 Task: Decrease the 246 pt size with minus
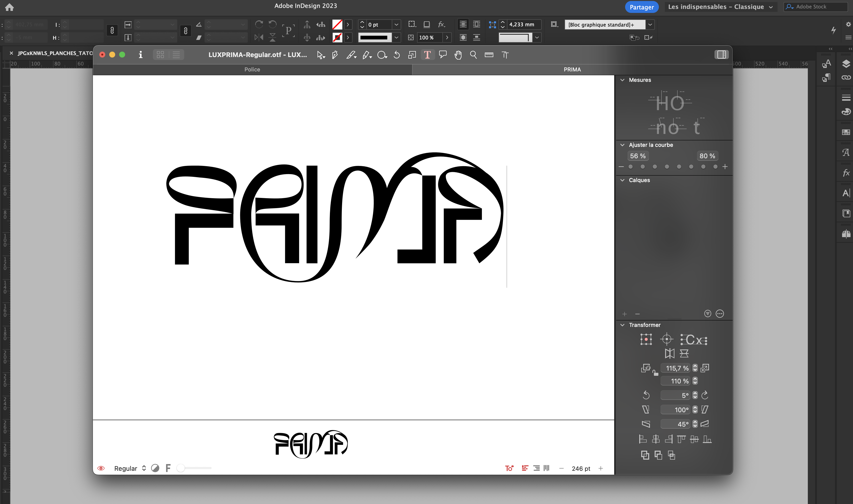tap(561, 468)
